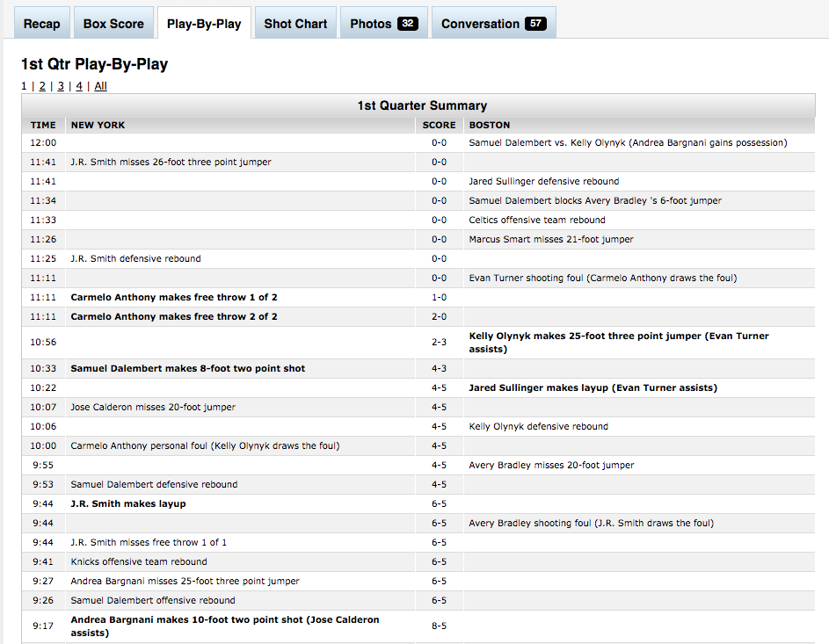Click 'Andrea Bargnani misses 25-foot three point jumper'
Viewport: 829px width, 644px height.
click(x=185, y=581)
